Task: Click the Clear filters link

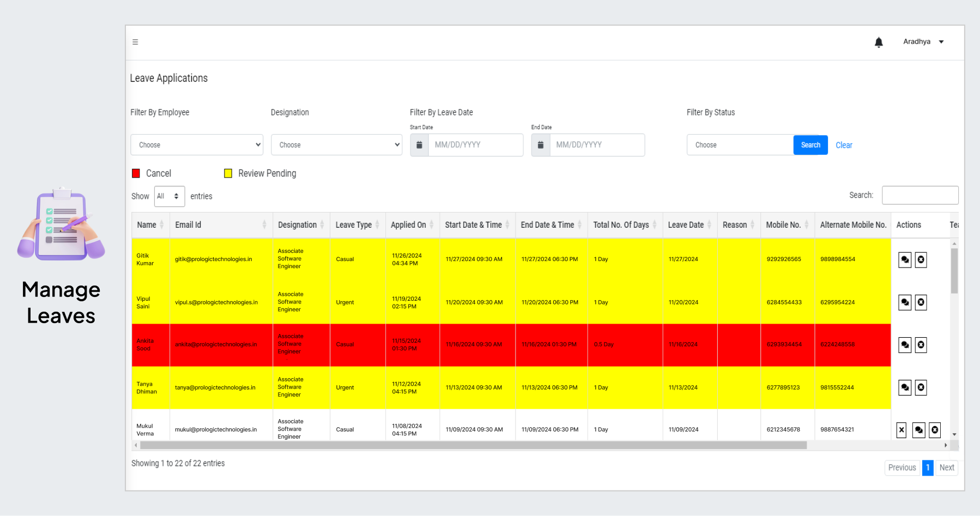Action: 844,145
